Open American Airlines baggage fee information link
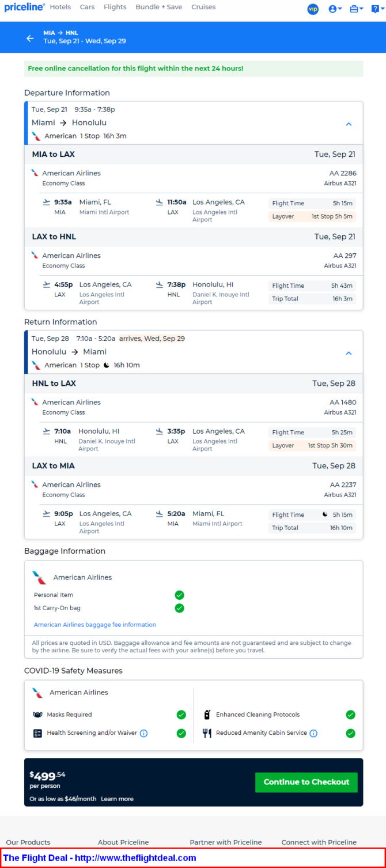This screenshot has width=386, height=868. pyautogui.click(x=95, y=625)
